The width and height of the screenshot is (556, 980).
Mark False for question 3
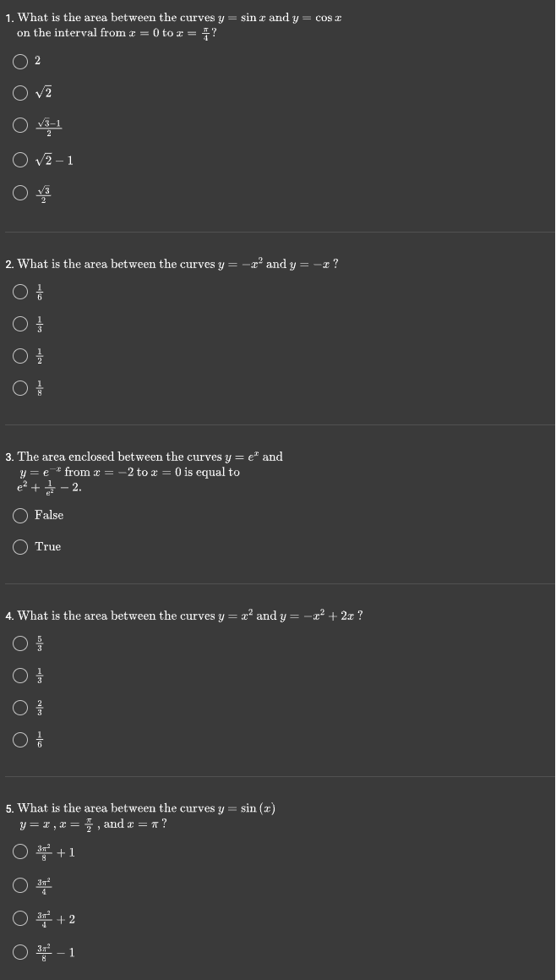(19, 515)
